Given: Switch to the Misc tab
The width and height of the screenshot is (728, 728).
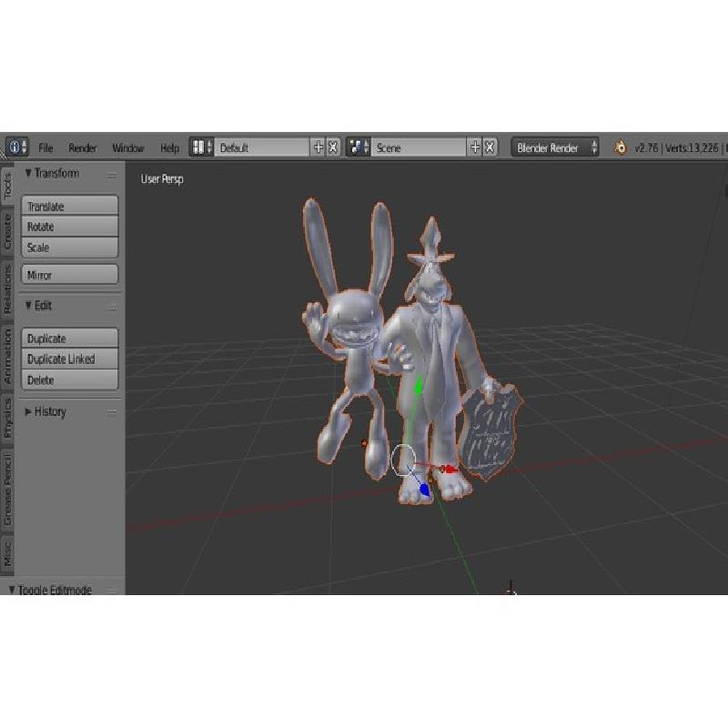Looking at the screenshot, I should point(7,553).
